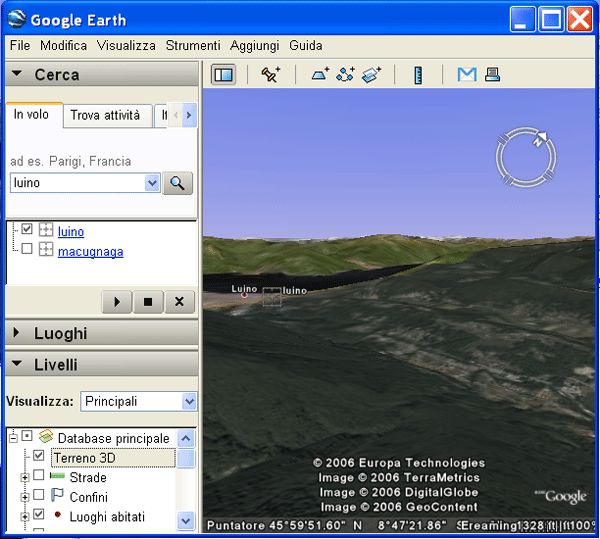Open the ruler measuring tool
The height and width of the screenshot is (539, 600).
(x=418, y=75)
